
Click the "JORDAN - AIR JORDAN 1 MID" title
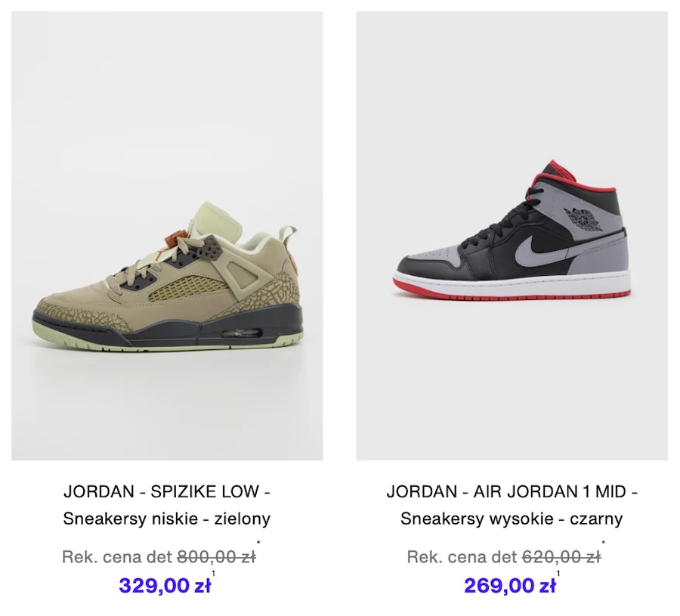512,491
